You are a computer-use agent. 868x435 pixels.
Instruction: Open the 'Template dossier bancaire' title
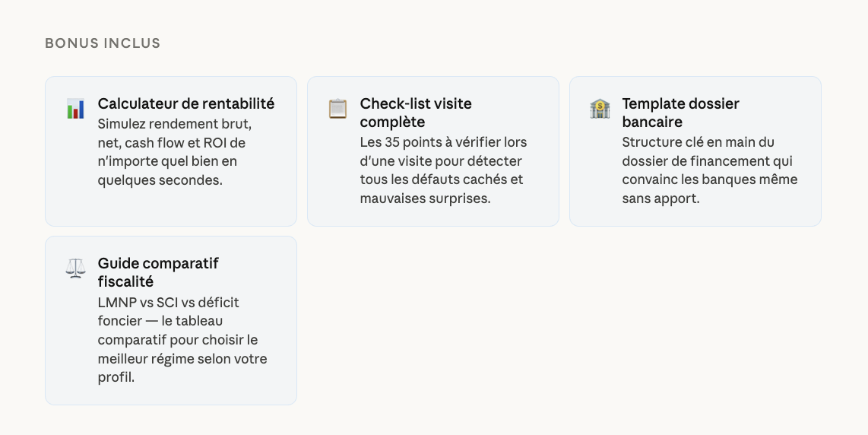tap(680, 113)
